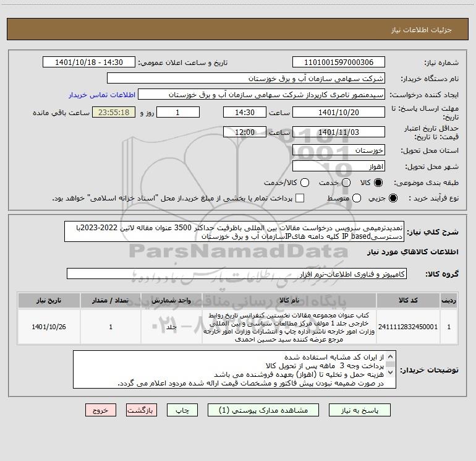Click the تعداد / مقدار column header
Screen dimensions: 476x461
click(111, 301)
